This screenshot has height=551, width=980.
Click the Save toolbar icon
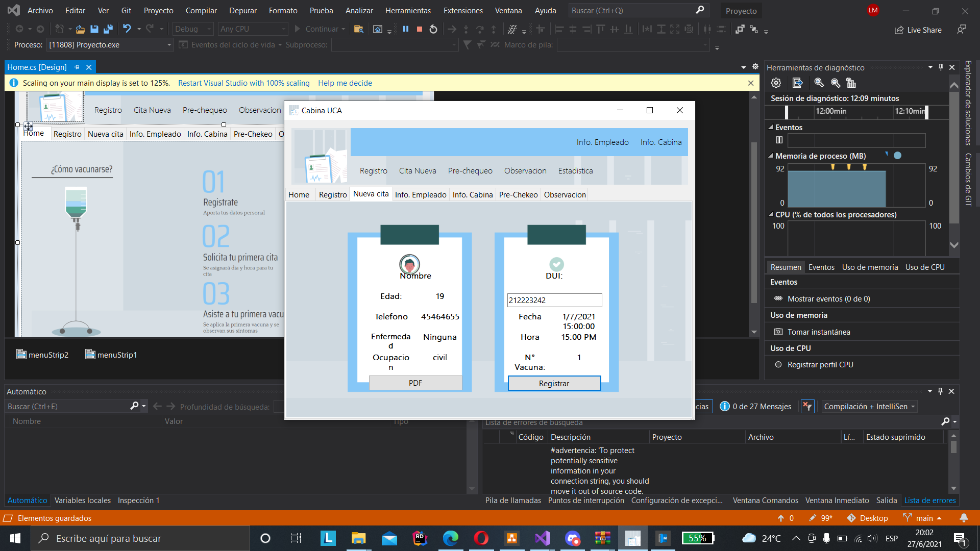pyautogui.click(x=94, y=29)
